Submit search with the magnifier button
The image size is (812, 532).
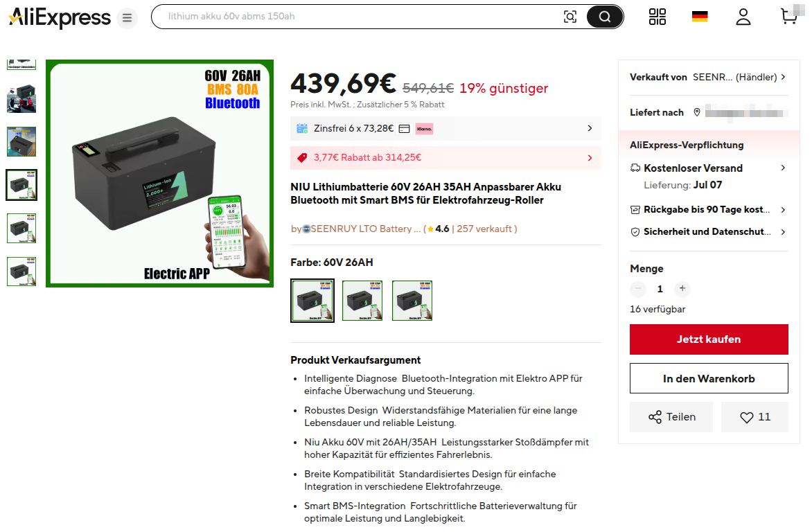pos(604,17)
